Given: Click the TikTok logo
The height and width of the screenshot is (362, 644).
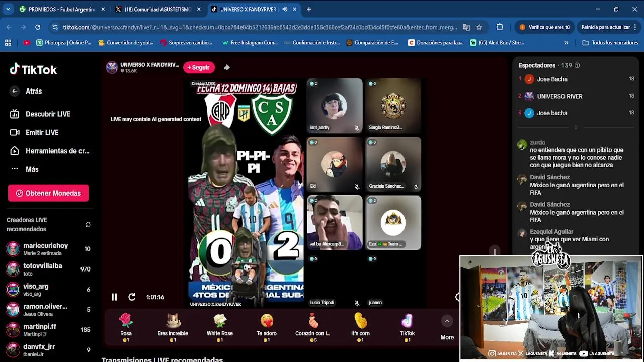Looking at the screenshot, I should click(33, 70).
